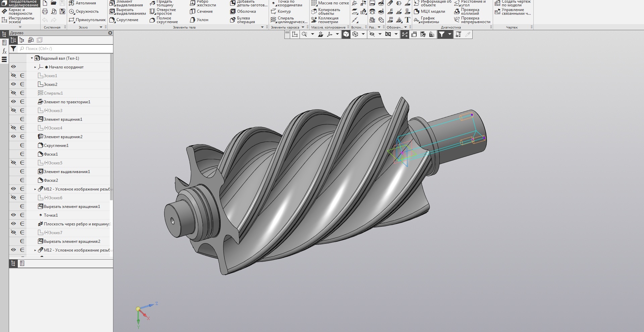
Task: Switch to Твердотельное моделирование toolset
Action: pos(20,3)
